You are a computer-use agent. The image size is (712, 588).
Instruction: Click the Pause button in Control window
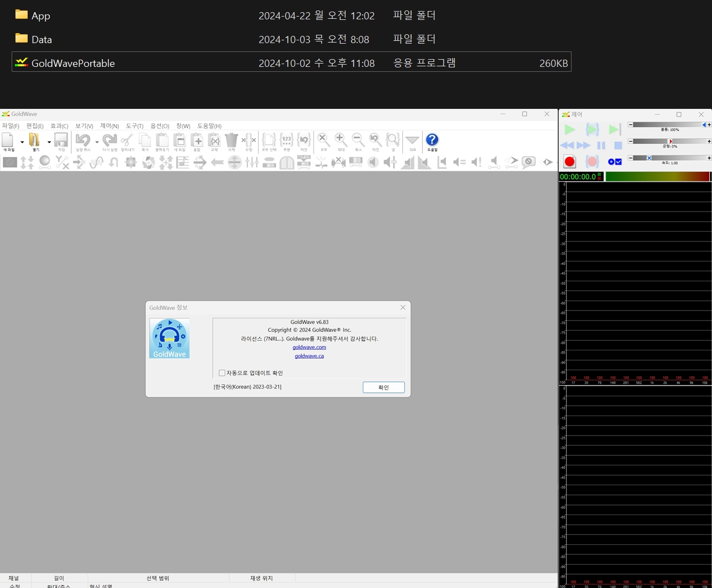tap(601, 145)
